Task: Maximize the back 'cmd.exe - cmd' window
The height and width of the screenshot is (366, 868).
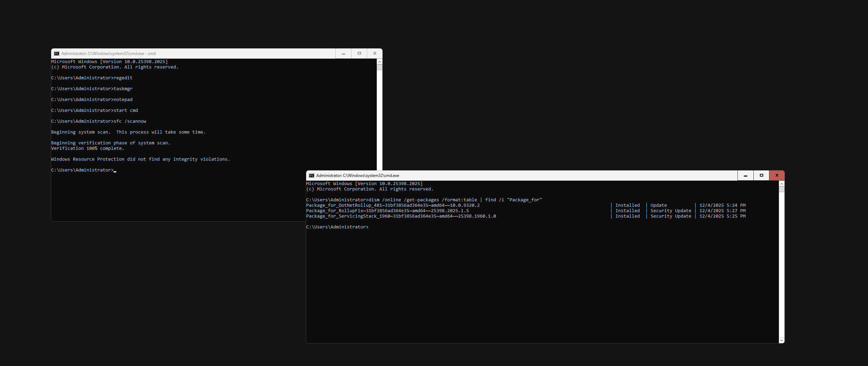Action: point(359,54)
